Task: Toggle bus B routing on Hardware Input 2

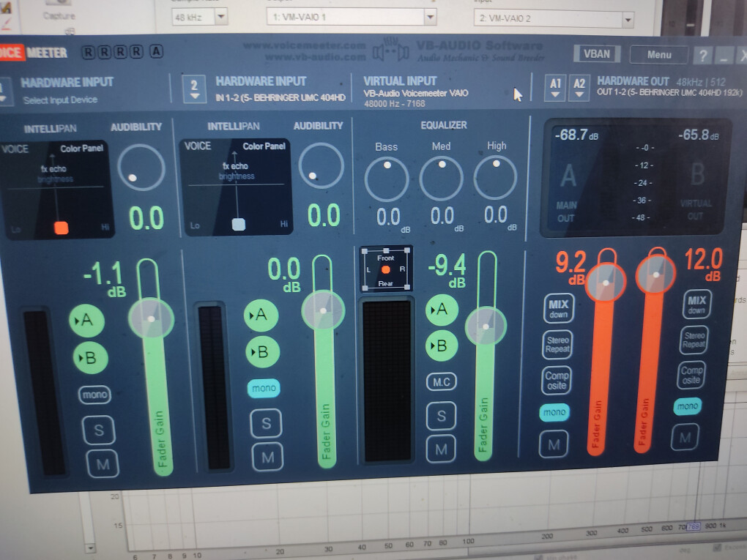Action: pyautogui.click(x=262, y=352)
